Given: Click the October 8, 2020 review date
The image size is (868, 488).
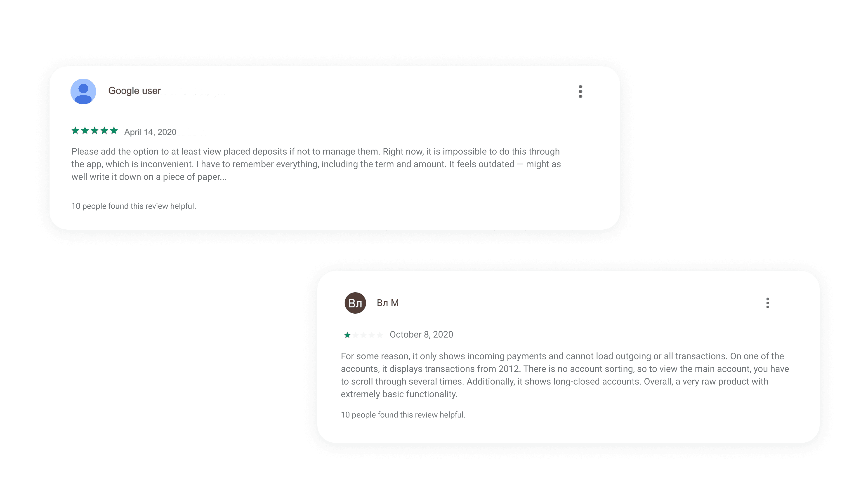Looking at the screenshot, I should click(421, 334).
